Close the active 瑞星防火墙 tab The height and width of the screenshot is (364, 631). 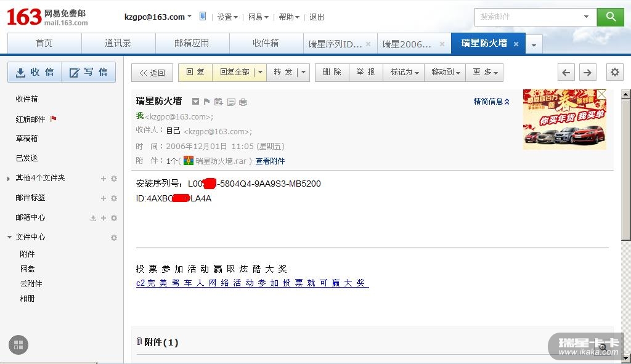[516, 44]
